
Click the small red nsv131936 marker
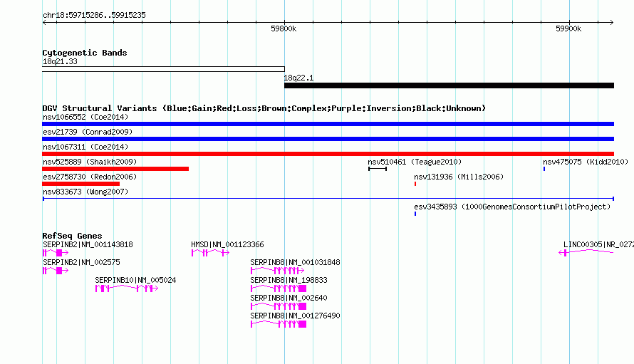tap(415, 184)
